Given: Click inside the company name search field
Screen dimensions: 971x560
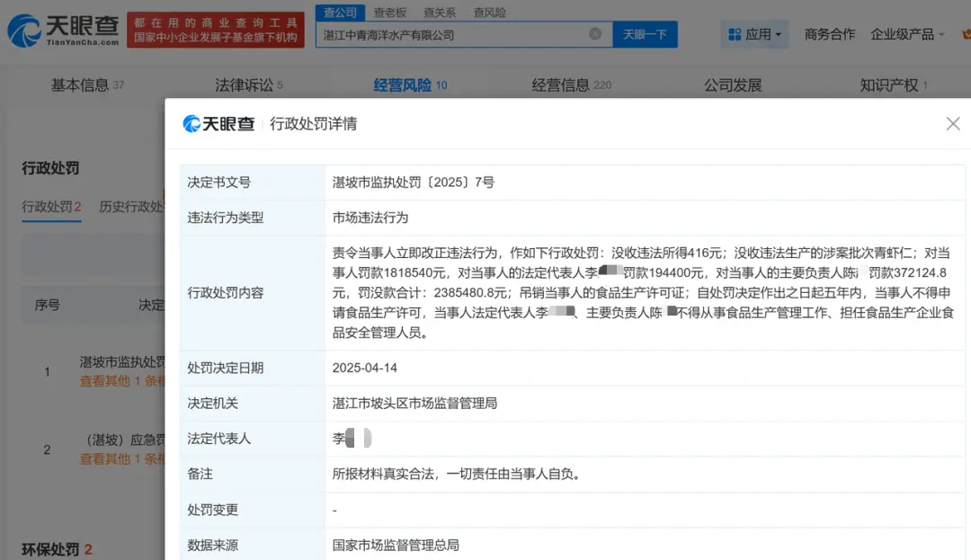Looking at the screenshot, I should coord(450,34).
